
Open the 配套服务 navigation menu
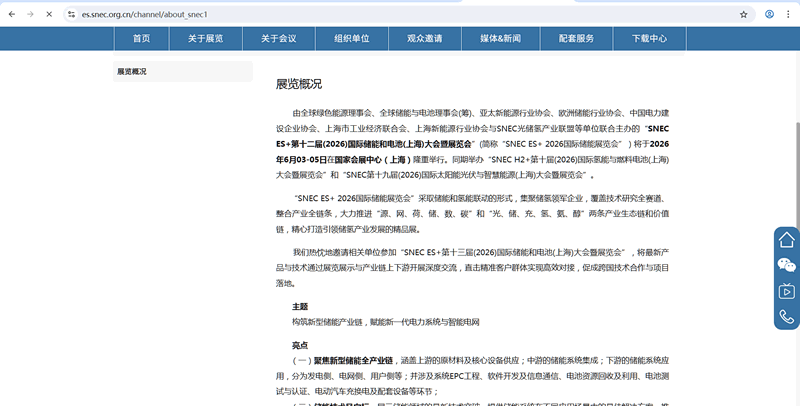[576, 38]
